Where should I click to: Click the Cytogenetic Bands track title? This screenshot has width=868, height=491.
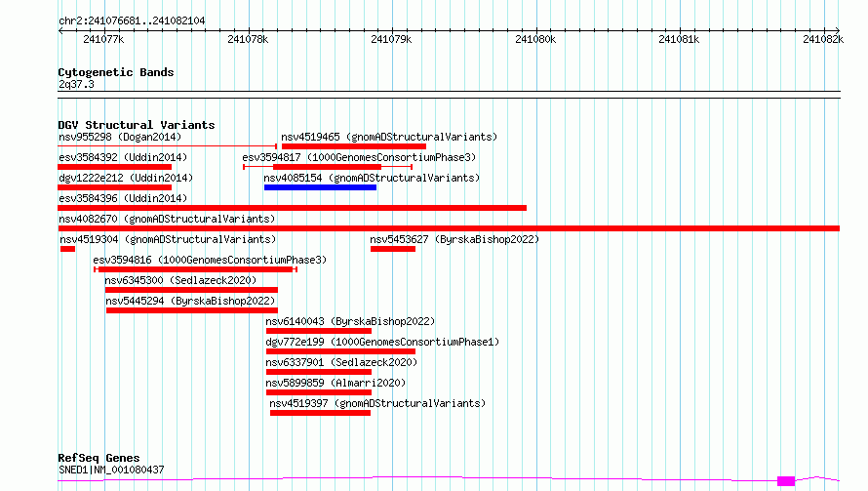click(116, 72)
